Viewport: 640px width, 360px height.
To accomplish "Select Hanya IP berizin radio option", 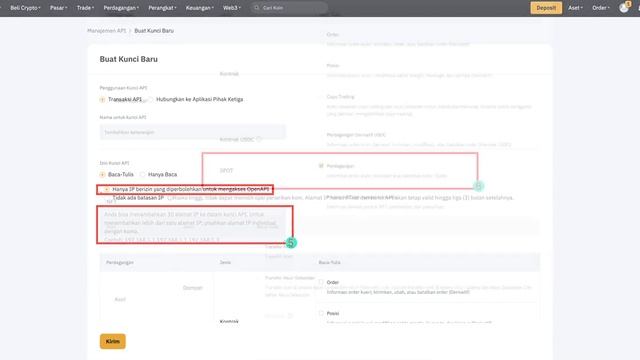I will pos(107,189).
